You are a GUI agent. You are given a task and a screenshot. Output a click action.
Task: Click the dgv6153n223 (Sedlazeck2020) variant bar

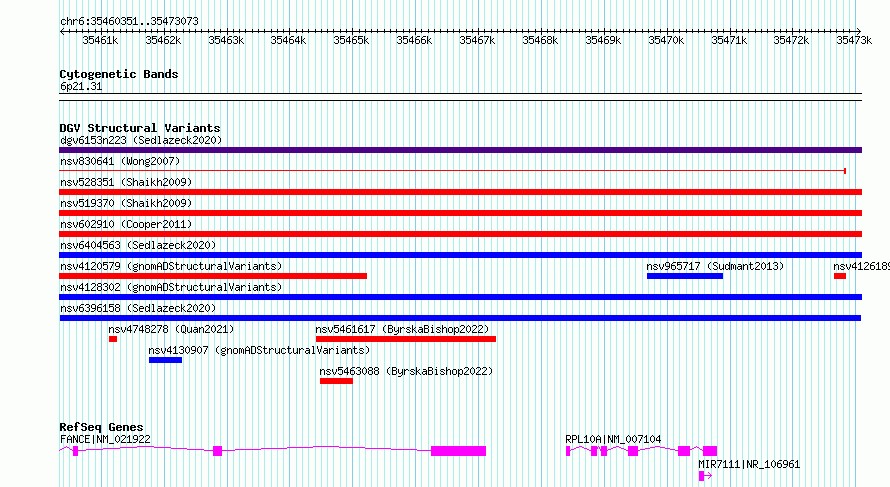pos(460,150)
